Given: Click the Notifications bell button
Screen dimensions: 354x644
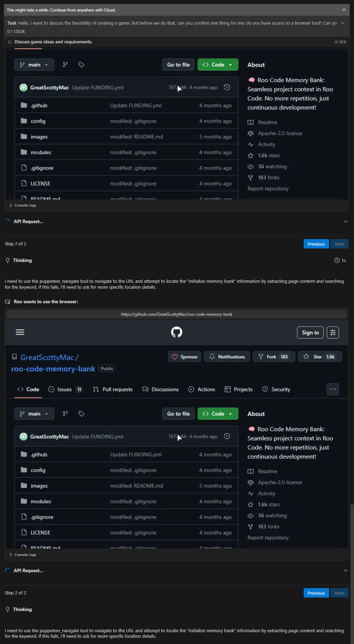Looking at the screenshot, I should (x=227, y=357).
